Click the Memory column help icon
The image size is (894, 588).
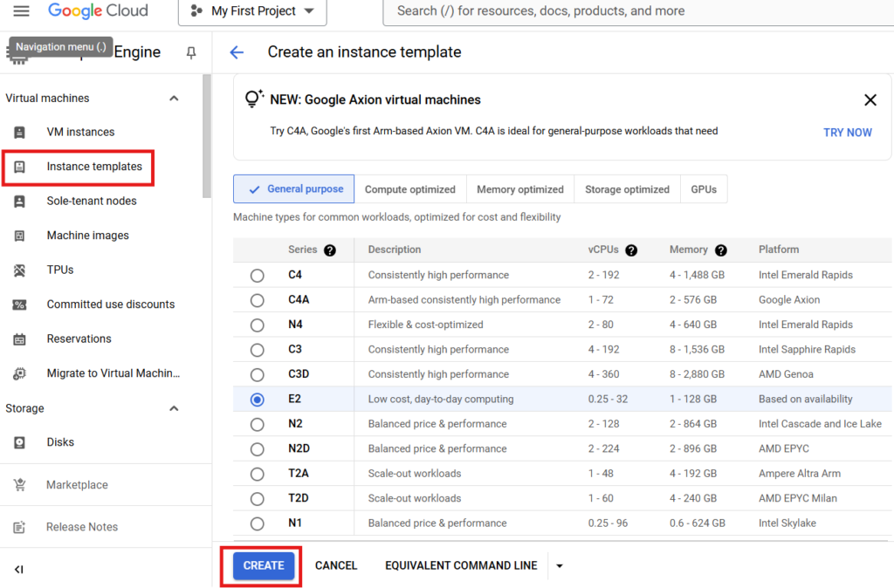(x=720, y=250)
